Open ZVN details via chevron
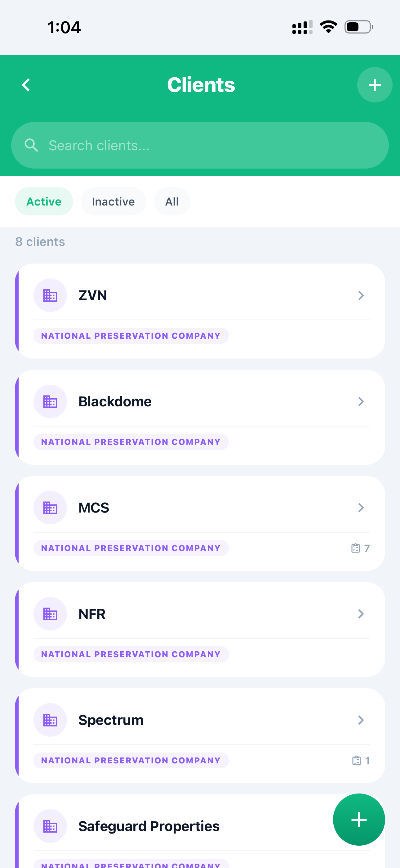This screenshot has height=868, width=400. click(x=361, y=296)
